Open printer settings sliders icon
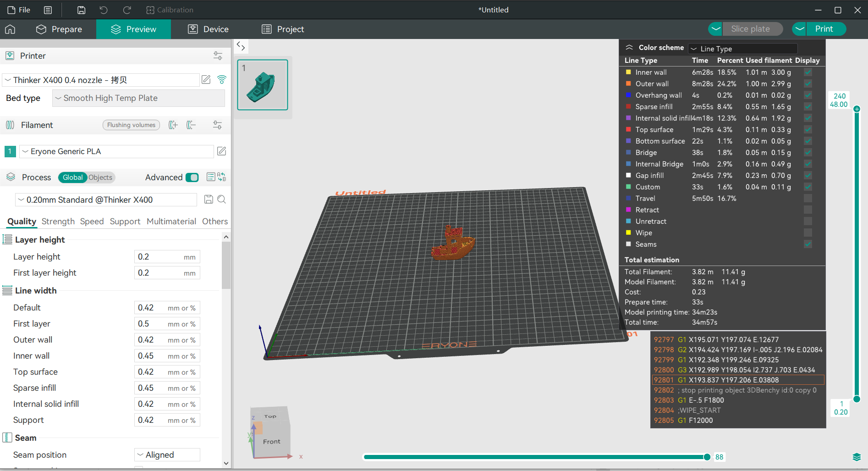 pos(218,56)
